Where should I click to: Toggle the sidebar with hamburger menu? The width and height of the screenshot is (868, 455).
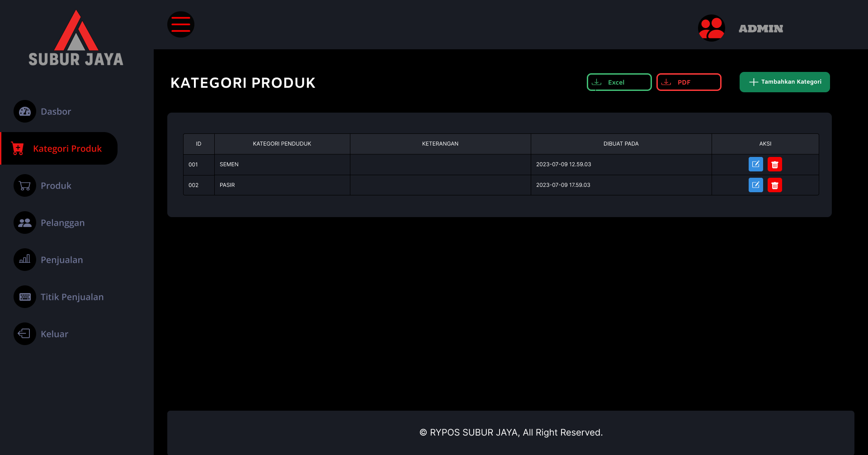pos(180,24)
